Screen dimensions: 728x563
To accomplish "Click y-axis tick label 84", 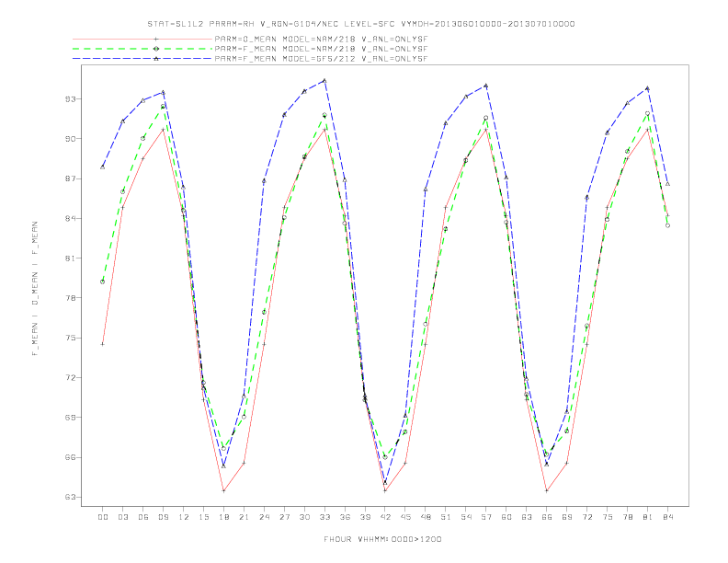I will (71, 218).
